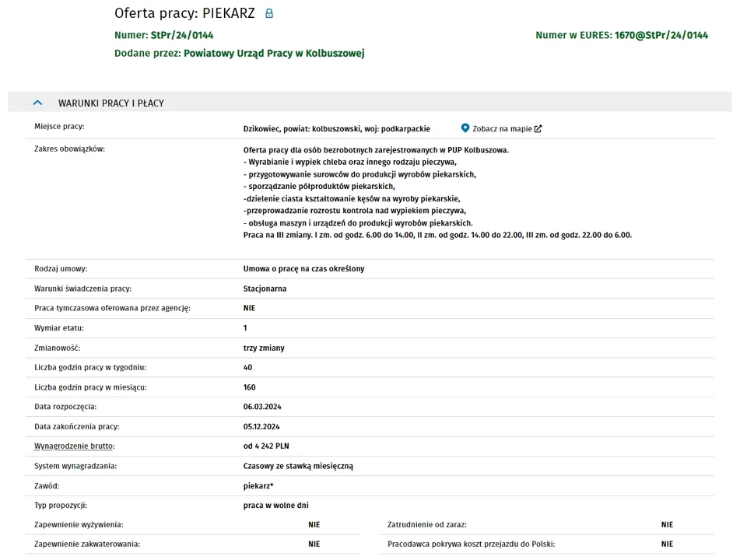
Task: Click the Wynagrodzenie brutto underlined label
Action: coord(75,446)
